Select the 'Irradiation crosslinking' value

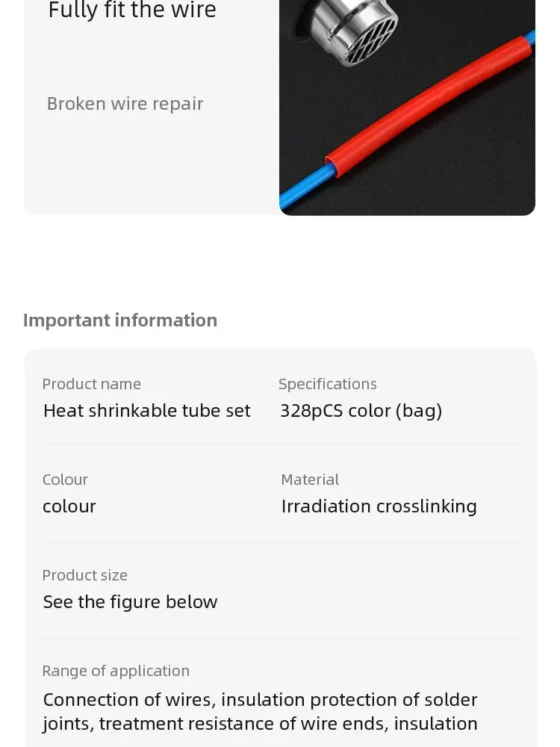(x=379, y=506)
